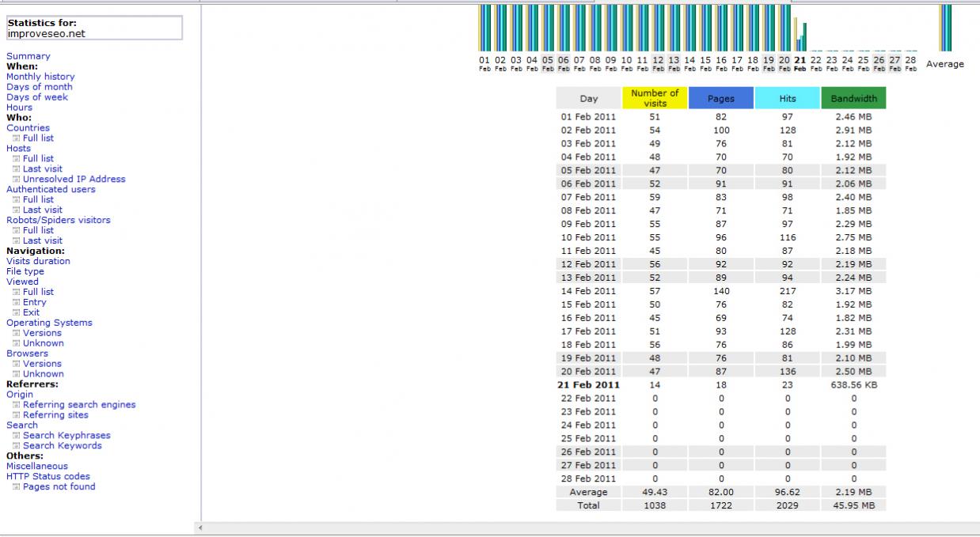980x537 pixels.
Task: Click the icon next to Search Keywords
Action: click(x=16, y=446)
